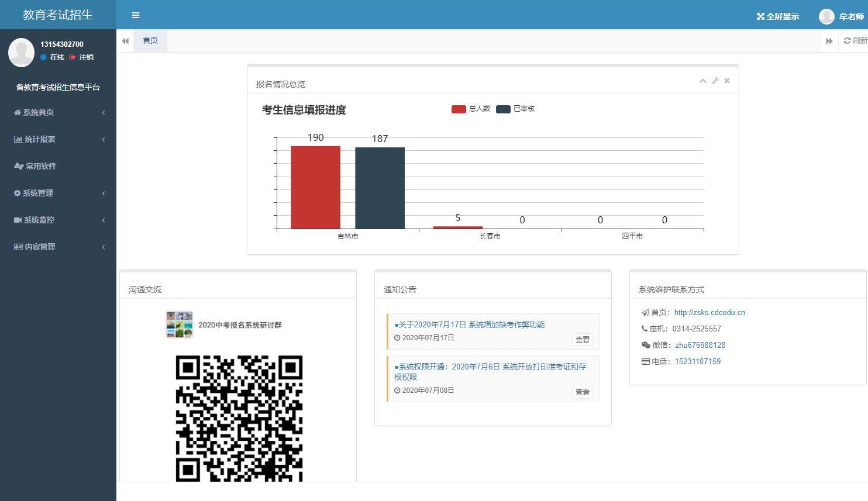Click the card icon beside 电话
Screen dimensions: 868x501
[646, 362]
